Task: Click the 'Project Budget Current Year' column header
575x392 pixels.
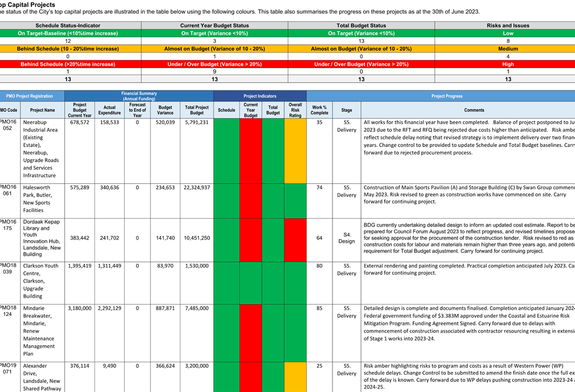Action: (x=79, y=110)
